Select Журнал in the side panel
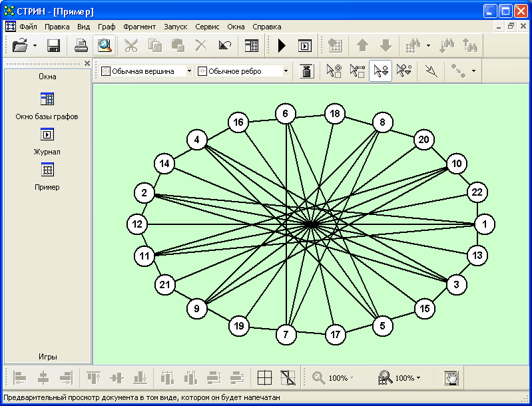The height and width of the screenshot is (406, 532). pos(47,142)
